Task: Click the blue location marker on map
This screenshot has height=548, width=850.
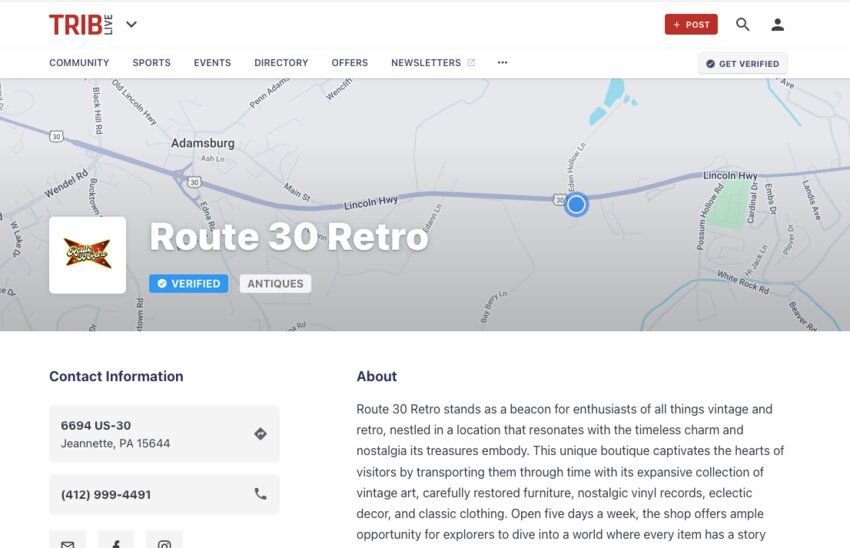Action: point(576,204)
